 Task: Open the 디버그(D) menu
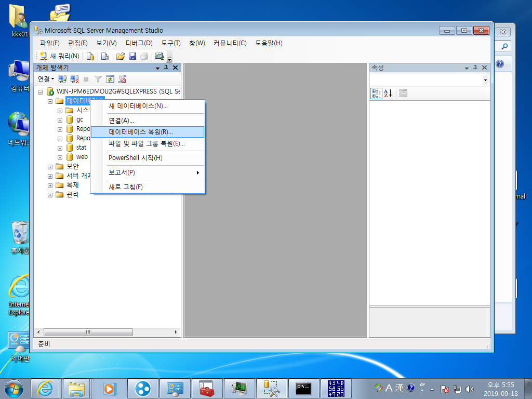pos(139,43)
